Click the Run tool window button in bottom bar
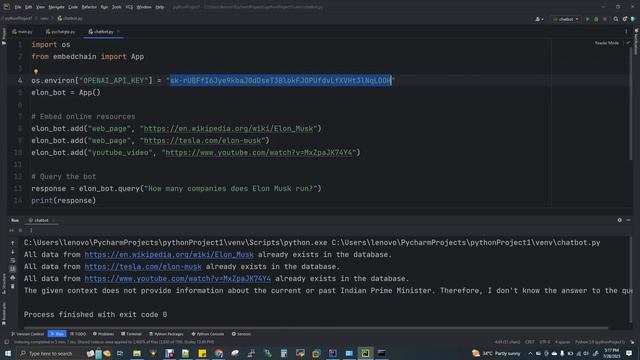The width and height of the screenshot is (640, 360). (57, 334)
